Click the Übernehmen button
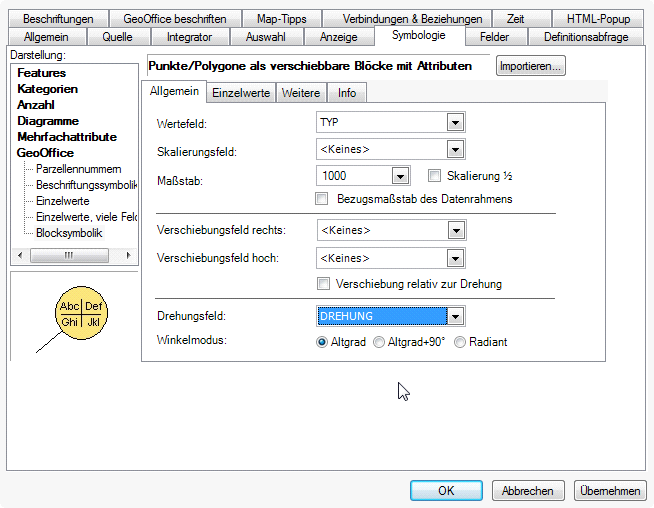The height and width of the screenshot is (508, 654). pos(610,491)
